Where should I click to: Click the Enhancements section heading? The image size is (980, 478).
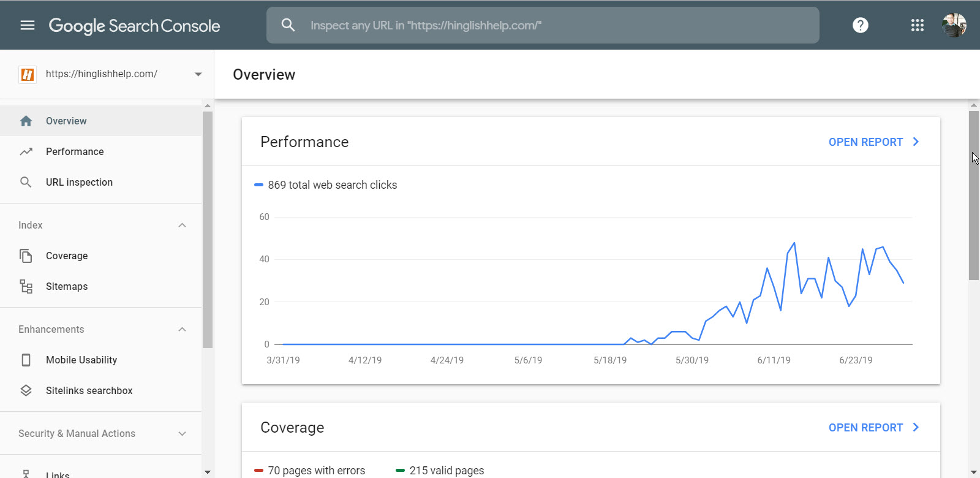[x=51, y=329]
